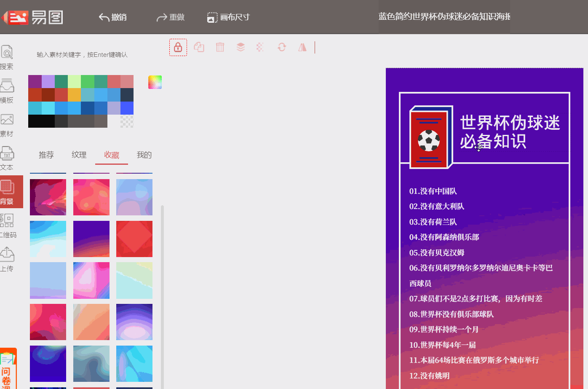Open the 画布尺寸 canvas size options
588x389 pixels.
tap(227, 17)
